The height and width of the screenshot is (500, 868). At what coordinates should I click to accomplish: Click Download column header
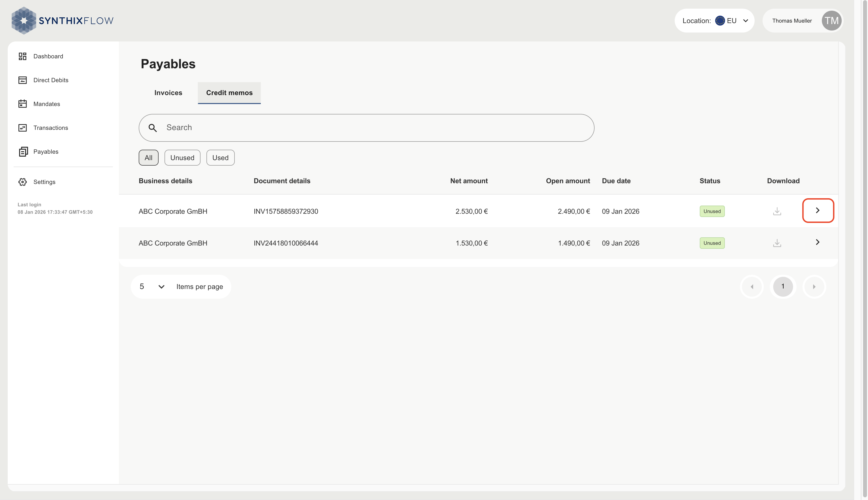click(783, 181)
